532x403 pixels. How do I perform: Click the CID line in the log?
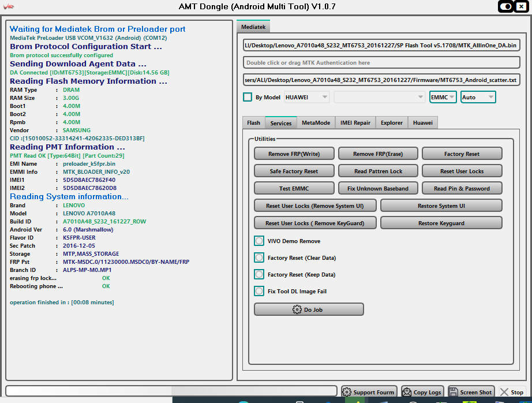(x=77, y=139)
